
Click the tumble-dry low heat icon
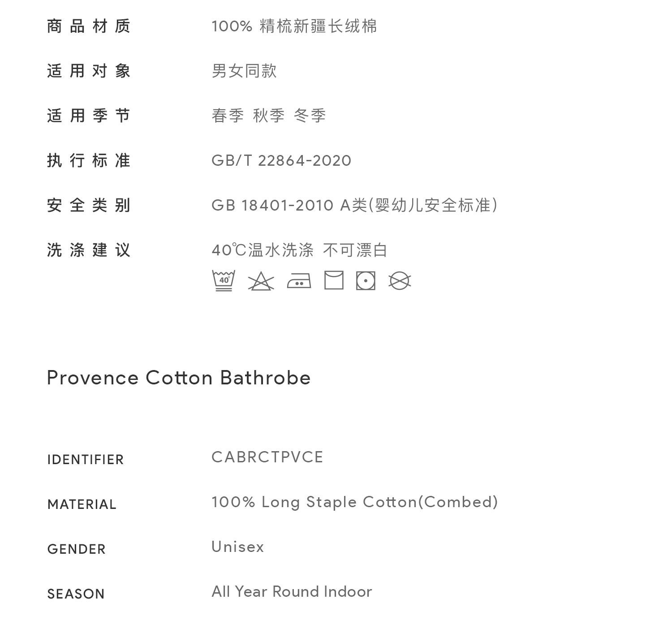(366, 281)
